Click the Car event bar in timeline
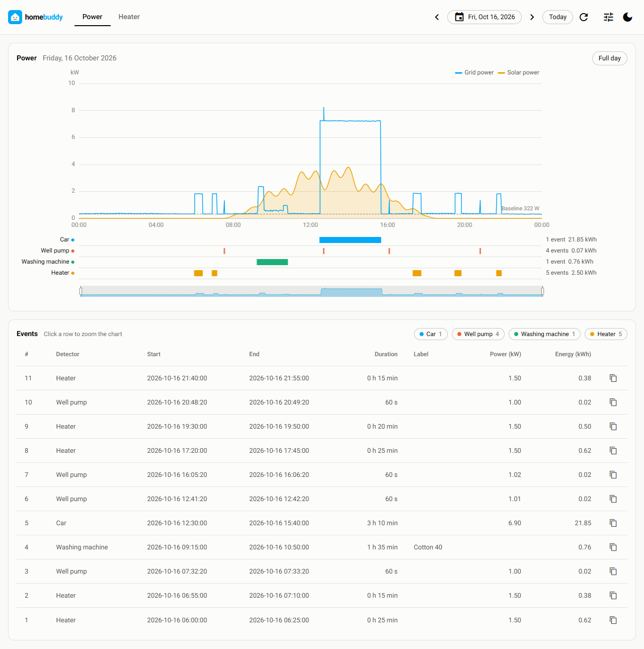Viewport: 644px width, 649px height. point(350,240)
